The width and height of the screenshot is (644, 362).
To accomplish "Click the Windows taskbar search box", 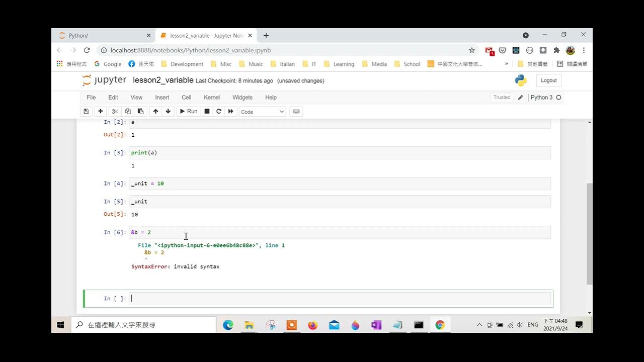I will [x=143, y=325].
